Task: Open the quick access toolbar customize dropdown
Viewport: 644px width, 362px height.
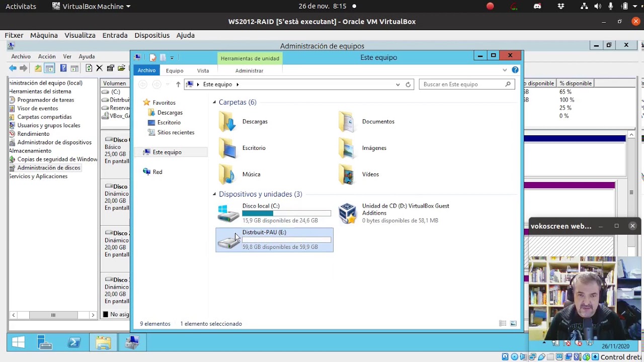Action: (172, 57)
